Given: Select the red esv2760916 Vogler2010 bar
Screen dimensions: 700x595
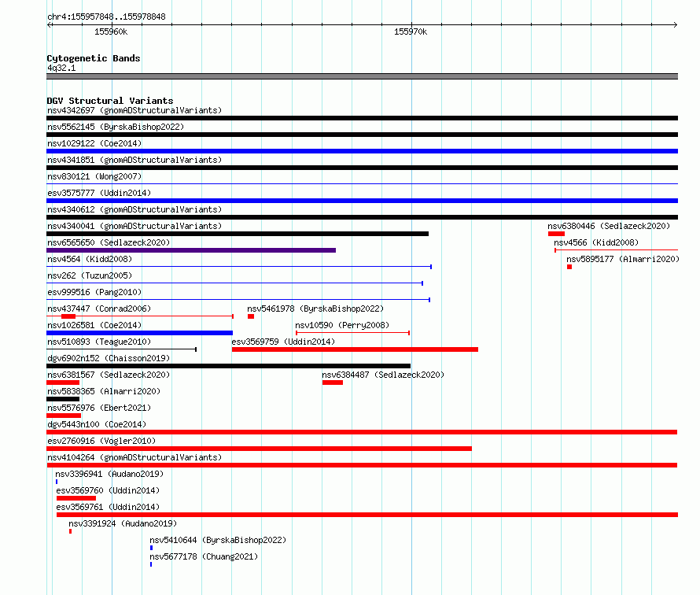Looking at the screenshot, I should click(259, 449).
